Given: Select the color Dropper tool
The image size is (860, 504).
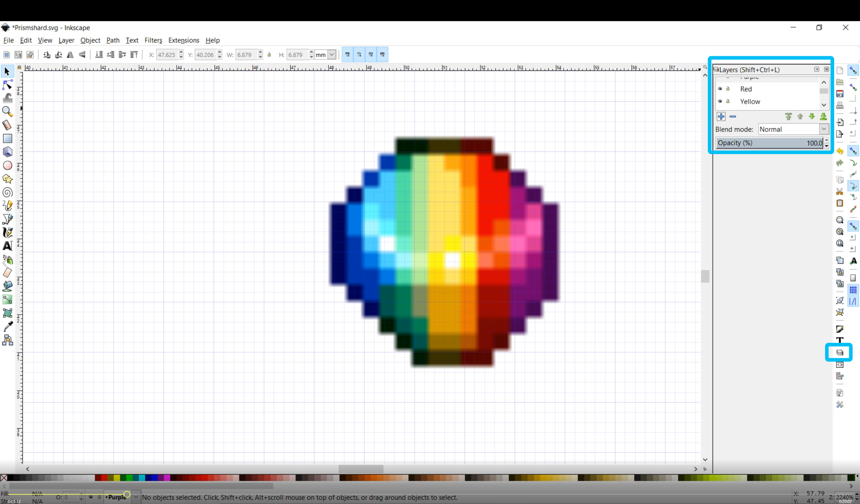Looking at the screenshot, I should pyautogui.click(x=7, y=326).
